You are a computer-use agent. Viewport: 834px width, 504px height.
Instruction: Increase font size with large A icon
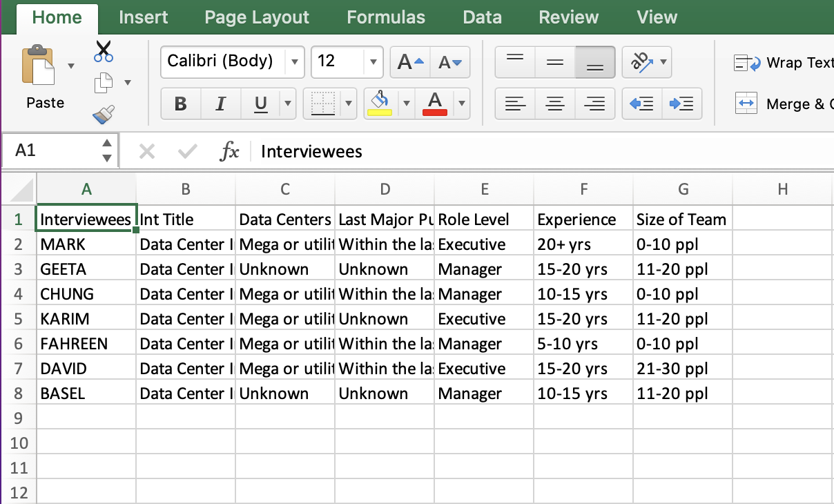[x=410, y=63]
